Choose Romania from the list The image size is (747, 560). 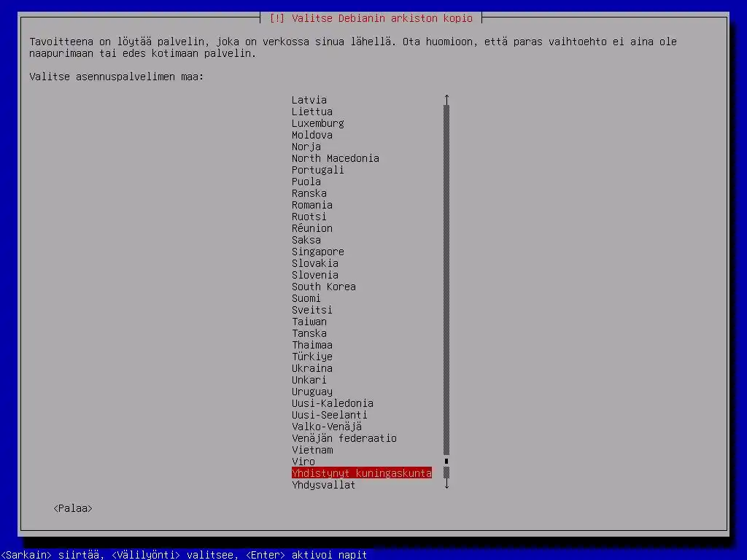click(x=312, y=205)
